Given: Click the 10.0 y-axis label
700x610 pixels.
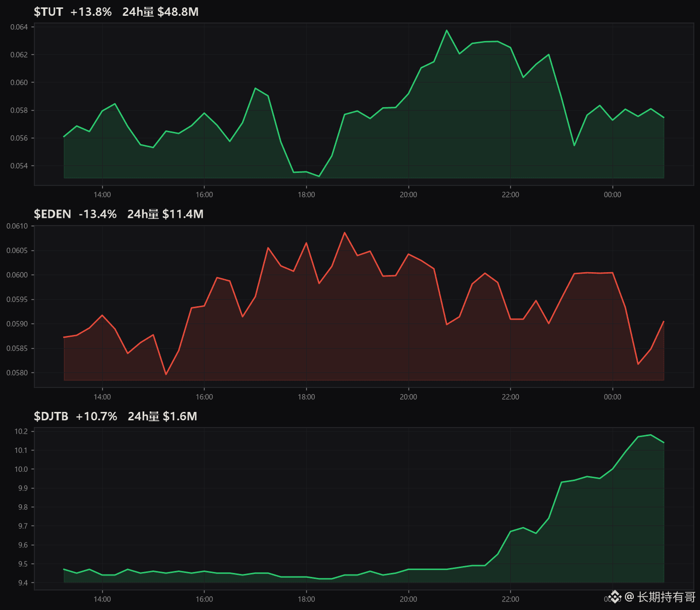Looking at the screenshot, I should coord(21,469).
